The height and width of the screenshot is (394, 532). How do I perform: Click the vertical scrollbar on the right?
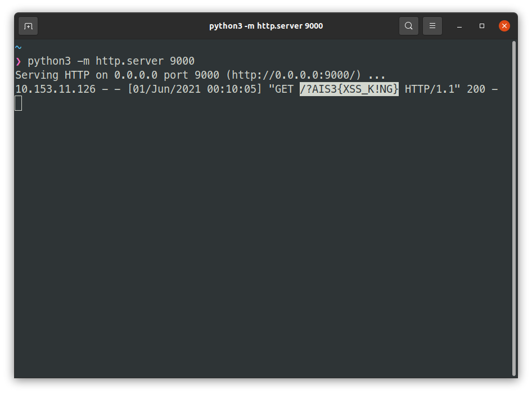514,208
